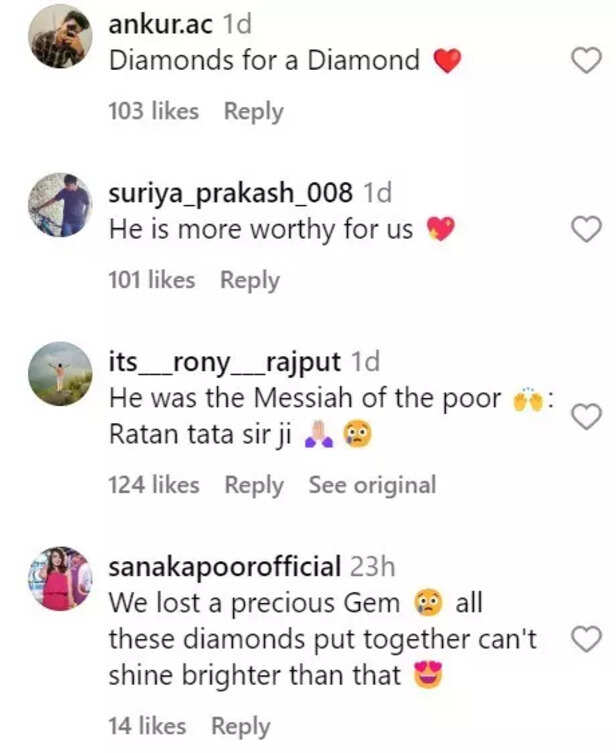The height and width of the screenshot is (753, 616).
Task: Reply to its___rony___rajput's comment
Action: click(x=254, y=486)
